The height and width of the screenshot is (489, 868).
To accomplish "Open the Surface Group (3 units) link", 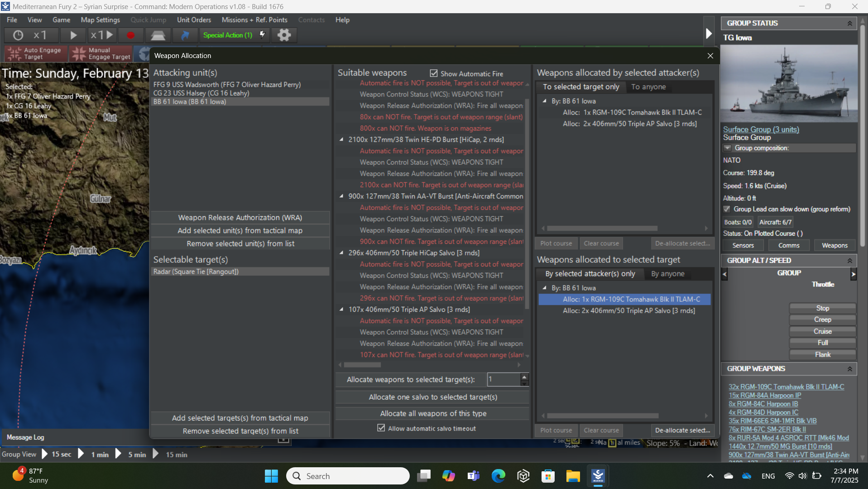I will click(x=761, y=129).
